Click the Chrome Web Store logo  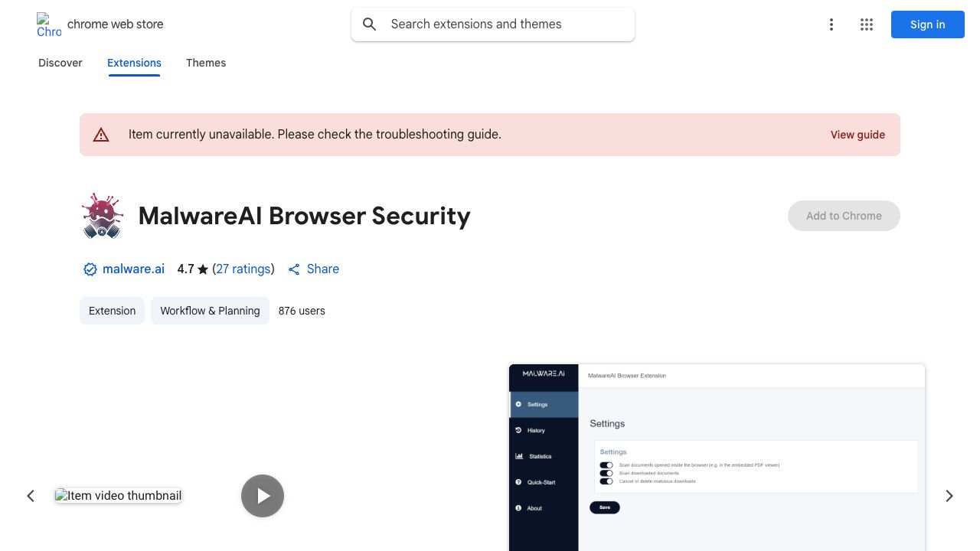(49, 24)
